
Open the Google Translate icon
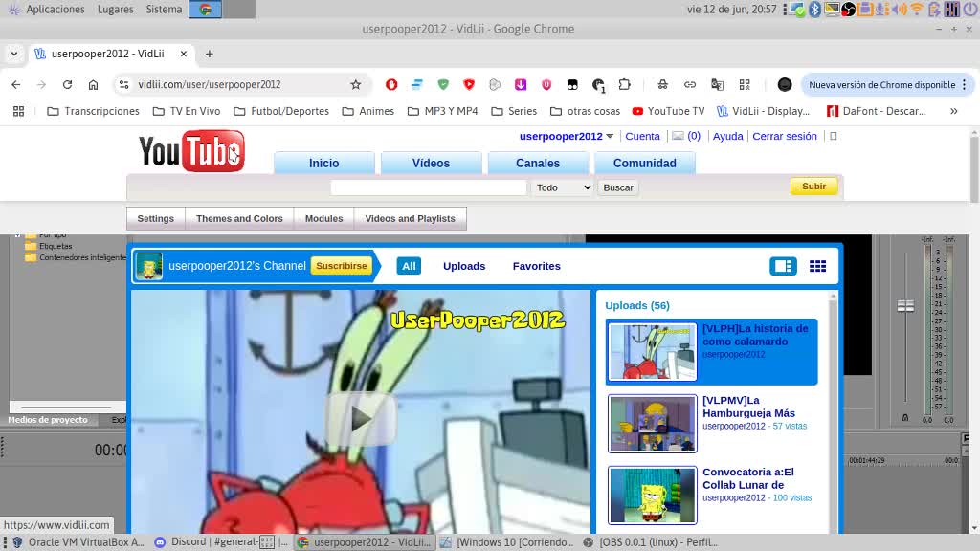(x=717, y=84)
